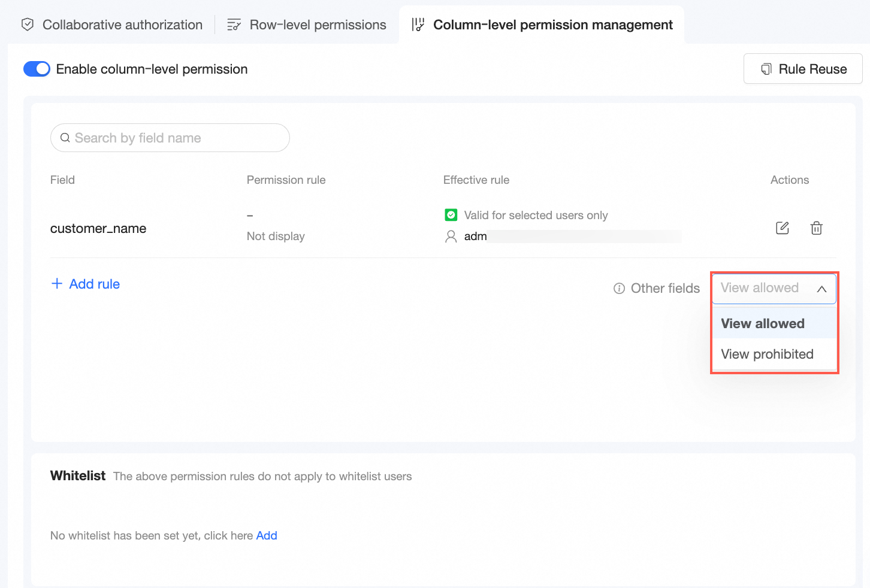Click the green Valid for selected users checkbox
This screenshot has width=870, height=588.
(x=451, y=215)
